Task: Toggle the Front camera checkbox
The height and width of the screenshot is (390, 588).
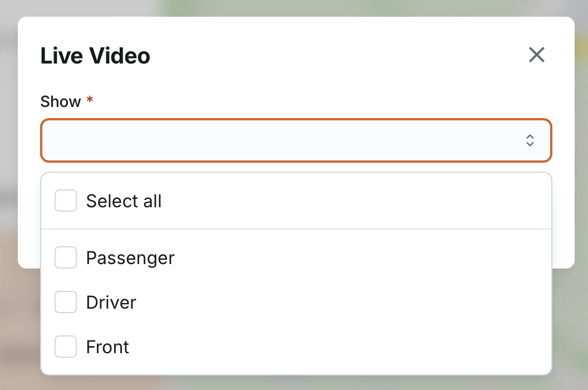Action: pyautogui.click(x=66, y=347)
